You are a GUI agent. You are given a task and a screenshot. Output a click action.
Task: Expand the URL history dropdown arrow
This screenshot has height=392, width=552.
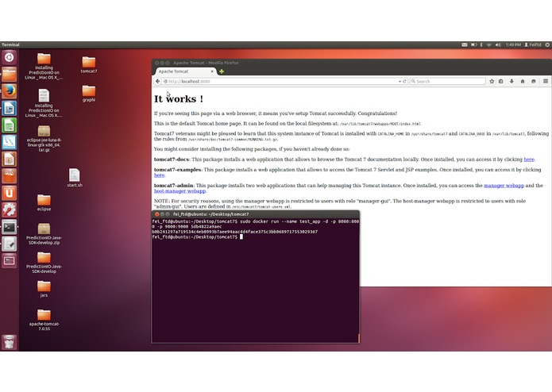pos(400,81)
